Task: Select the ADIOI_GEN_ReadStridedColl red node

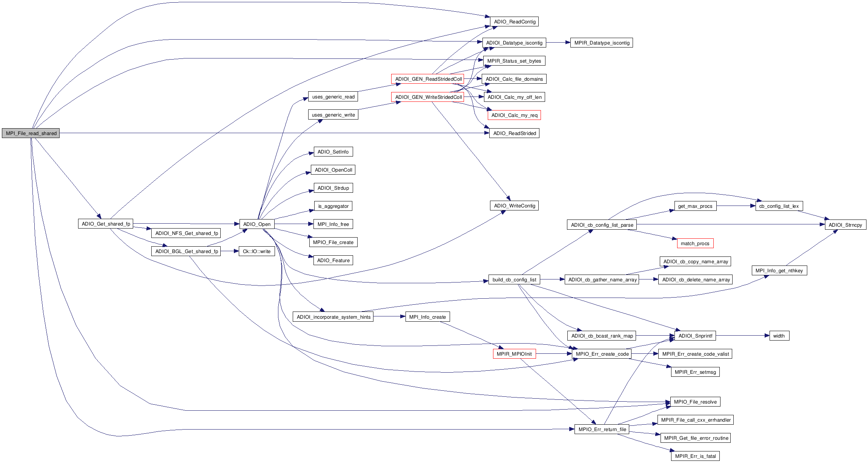Action: [428, 79]
